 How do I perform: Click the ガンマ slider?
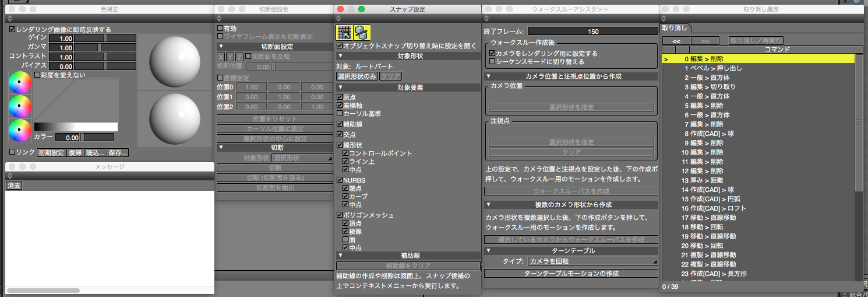105,47
